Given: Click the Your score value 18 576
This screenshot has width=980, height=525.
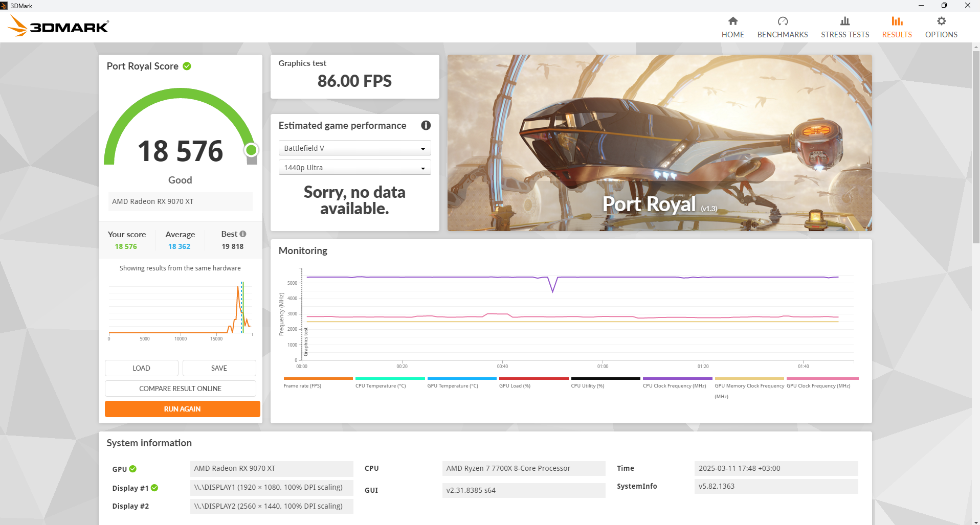Looking at the screenshot, I should coord(126,246).
